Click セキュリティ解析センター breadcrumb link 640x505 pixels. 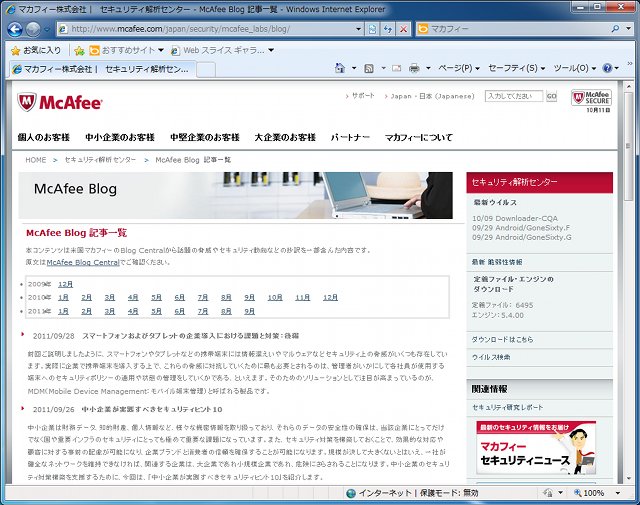pos(100,160)
